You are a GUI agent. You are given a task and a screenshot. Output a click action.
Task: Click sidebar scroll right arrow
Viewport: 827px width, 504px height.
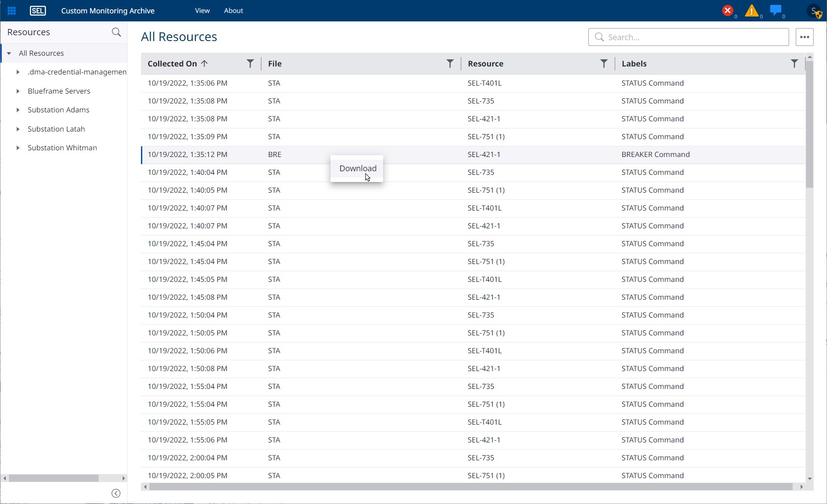[124, 478]
